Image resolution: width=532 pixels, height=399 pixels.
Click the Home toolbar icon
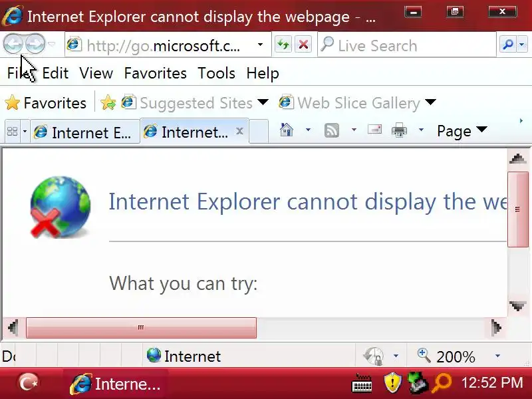[x=287, y=130]
